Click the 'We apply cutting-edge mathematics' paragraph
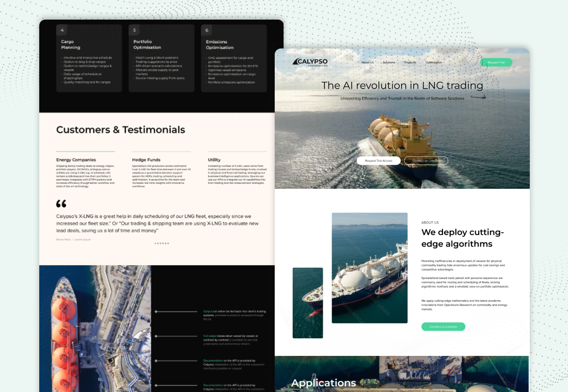The height and width of the screenshot is (392, 568). pyautogui.click(x=464, y=305)
